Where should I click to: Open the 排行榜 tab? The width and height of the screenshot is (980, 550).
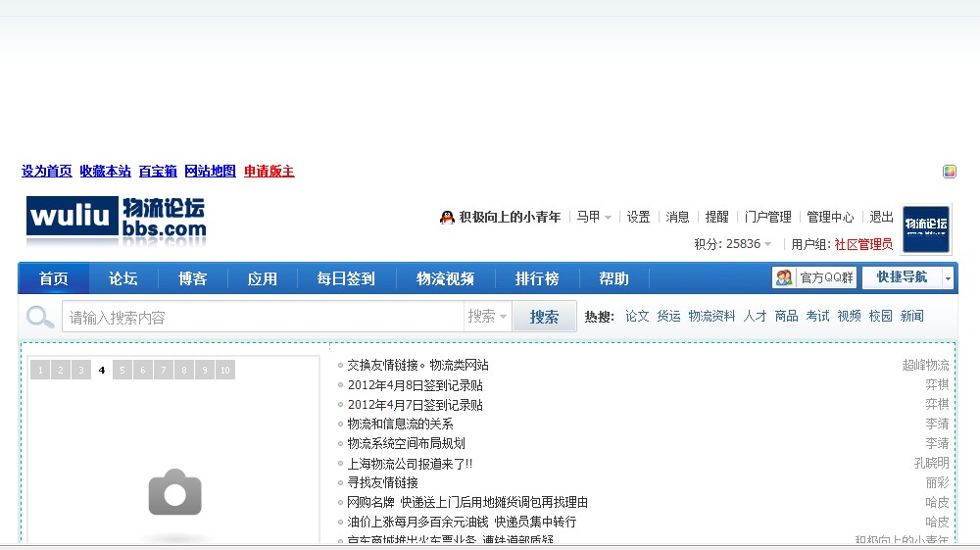pyautogui.click(x=537, y=278)
